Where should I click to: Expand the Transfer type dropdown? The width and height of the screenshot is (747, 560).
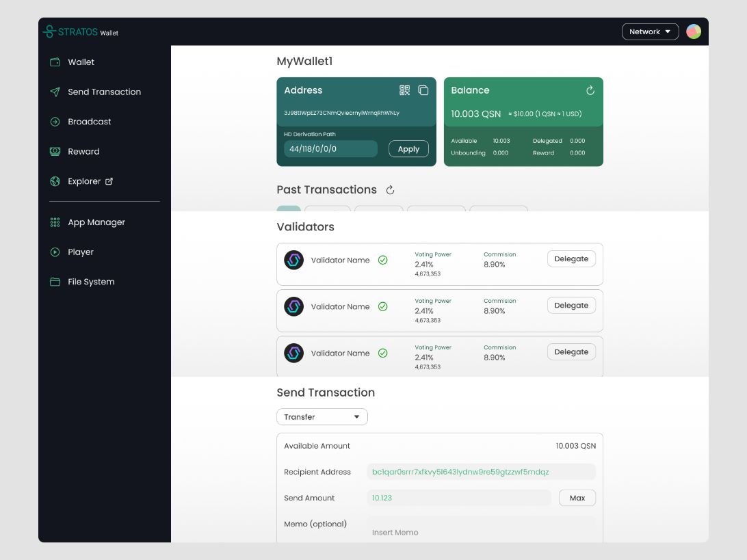pos(322,417)
